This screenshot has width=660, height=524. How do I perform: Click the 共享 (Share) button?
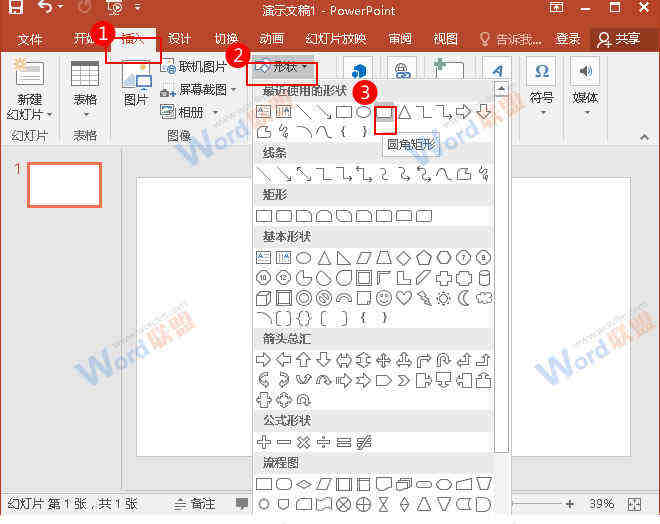pyautogui.click(x=619, y=39)
